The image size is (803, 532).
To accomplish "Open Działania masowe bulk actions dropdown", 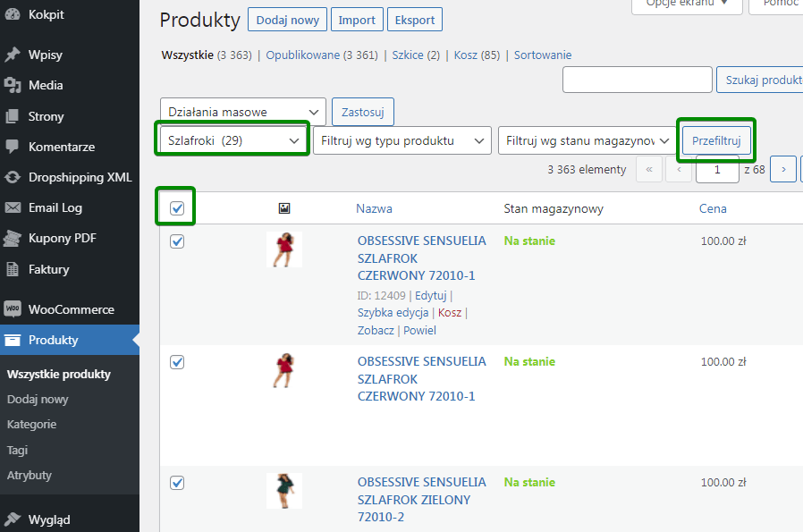I will tap(243, 112).
